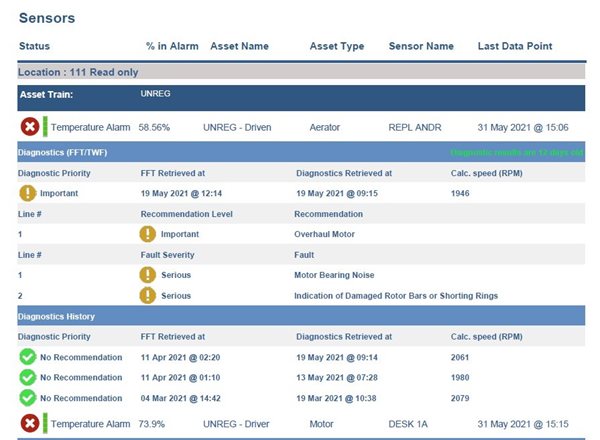Open the Overhaul Motor recommendation text

(325, 234)
